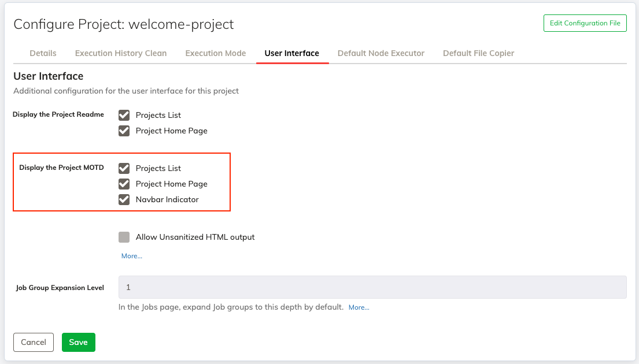
Task: Toggle MOTD Projects List checkbox
Action: click(x=124, y=168)
